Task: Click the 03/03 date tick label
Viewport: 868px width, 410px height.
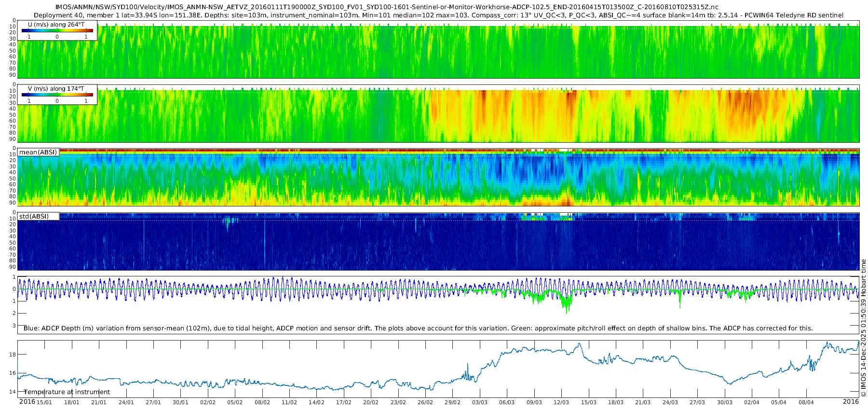Action: (480, 402)
